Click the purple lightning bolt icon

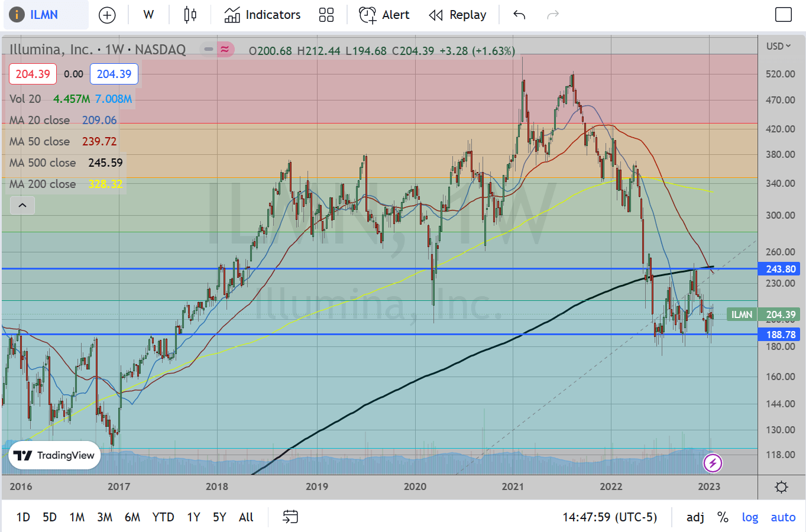pyautogui.click(x=713, y=463)
